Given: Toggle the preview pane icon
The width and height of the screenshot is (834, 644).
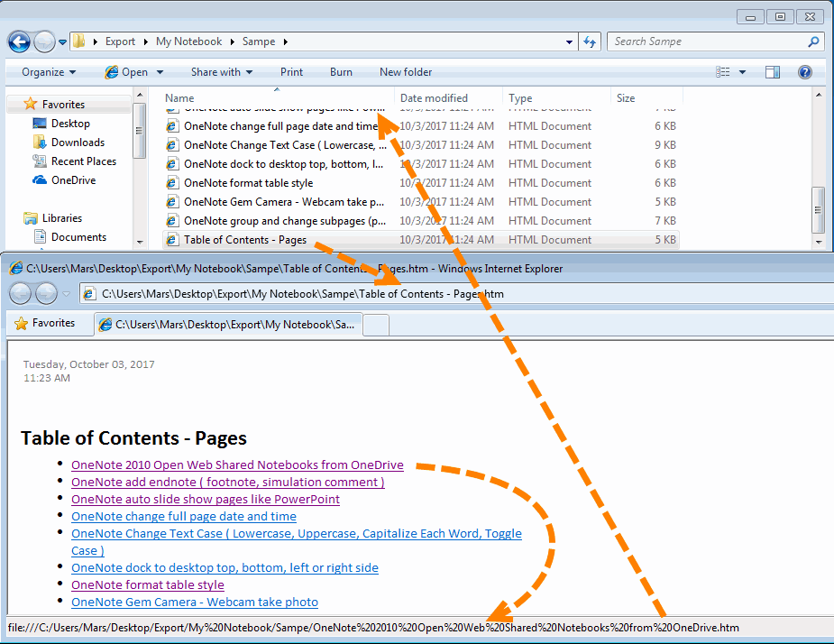Looking at the screenshot, I should click(x=773, y=72).
